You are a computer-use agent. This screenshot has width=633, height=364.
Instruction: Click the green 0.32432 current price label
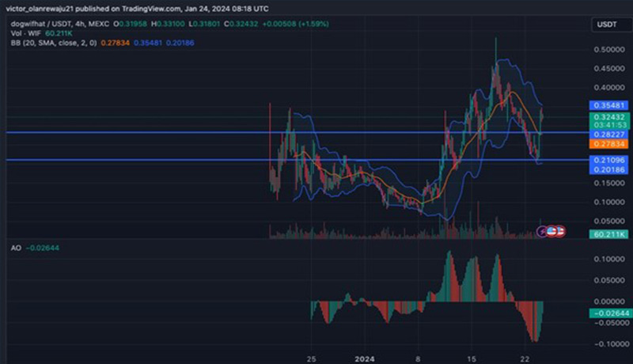point(608,116)
